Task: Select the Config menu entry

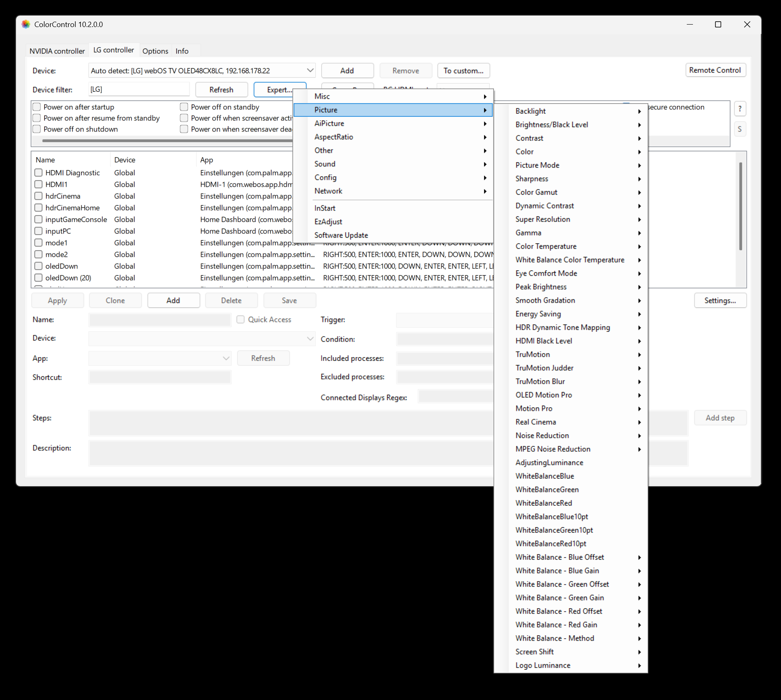Action: tap(393, 177)
